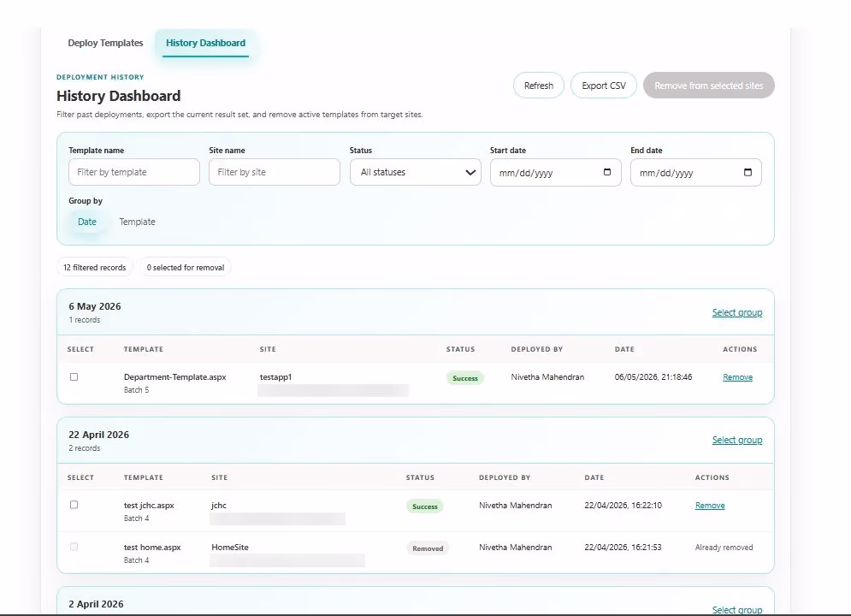Click the date 22/04/2026, 16:22:10
Image resolution: width=851 pixels, height=616 pixels.
point(623,506)
